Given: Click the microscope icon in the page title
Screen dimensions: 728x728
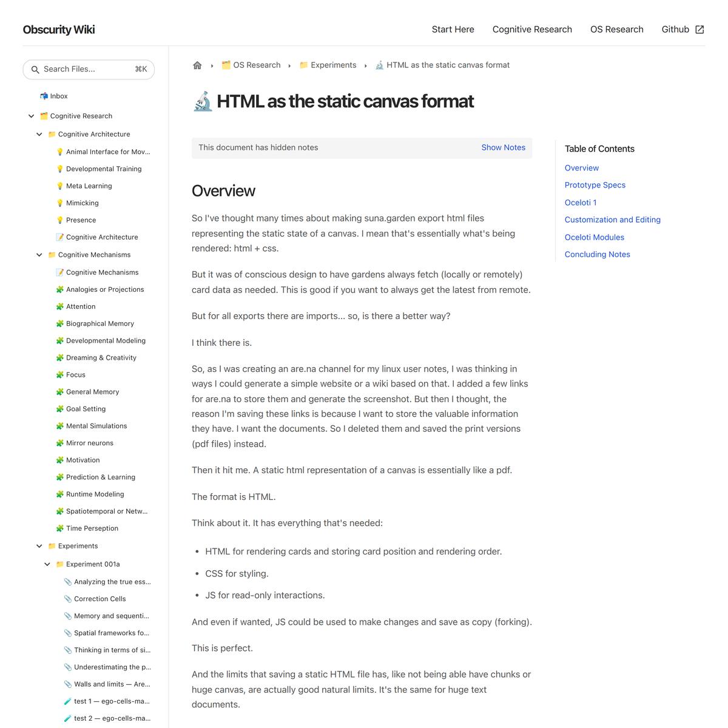Looking at the screenshot, I should point(203,101).
